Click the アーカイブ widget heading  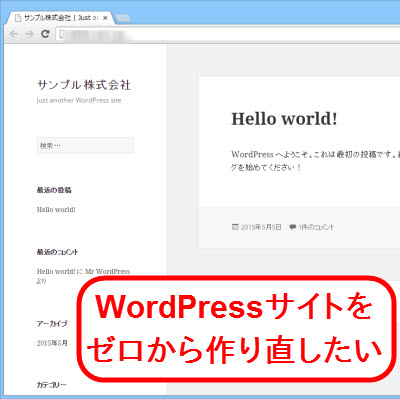[52, 324]
